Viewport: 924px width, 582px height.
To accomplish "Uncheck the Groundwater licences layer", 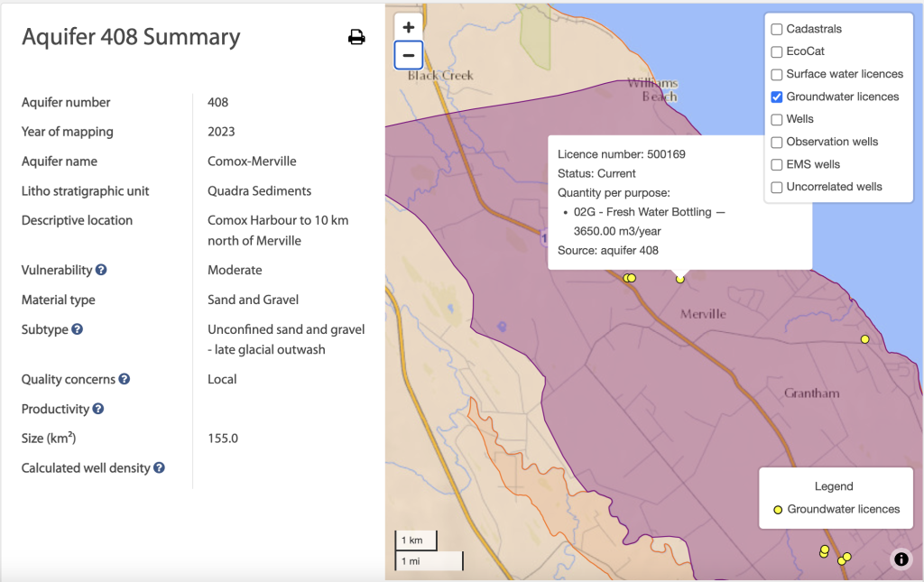I will (x=776, y=97).
